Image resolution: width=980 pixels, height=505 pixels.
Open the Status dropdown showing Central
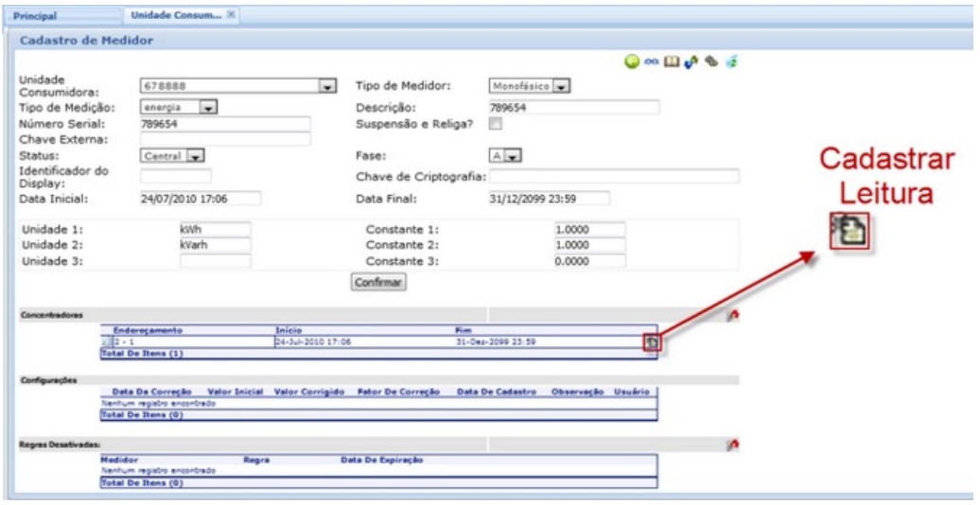tap(196, 156)
